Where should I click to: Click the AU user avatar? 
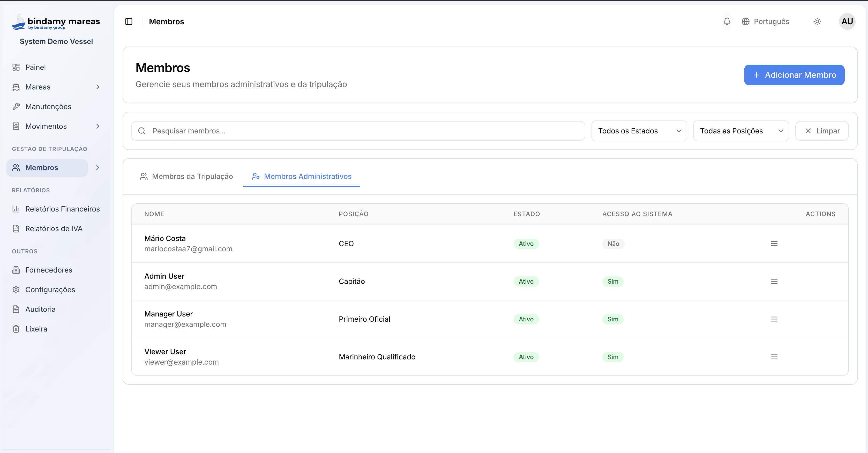click(847, 21)
